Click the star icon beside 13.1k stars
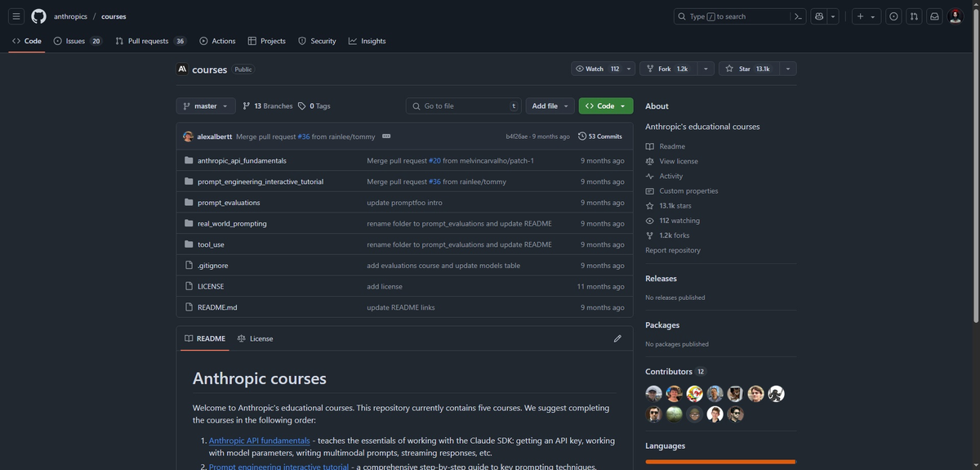 pos(650,206)
